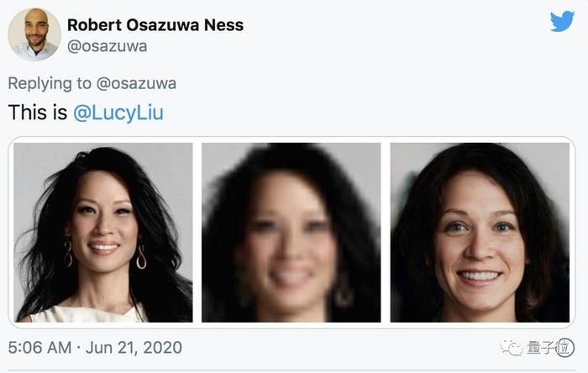Click the Jun 21, 2020 date
Screen dimensions: 588x373
point(134,348)
